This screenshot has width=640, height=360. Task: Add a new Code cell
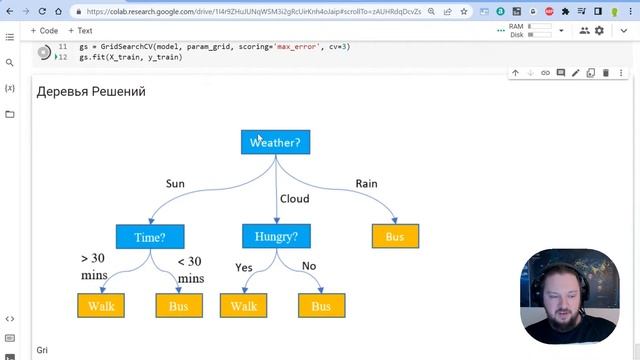(44, 31)
